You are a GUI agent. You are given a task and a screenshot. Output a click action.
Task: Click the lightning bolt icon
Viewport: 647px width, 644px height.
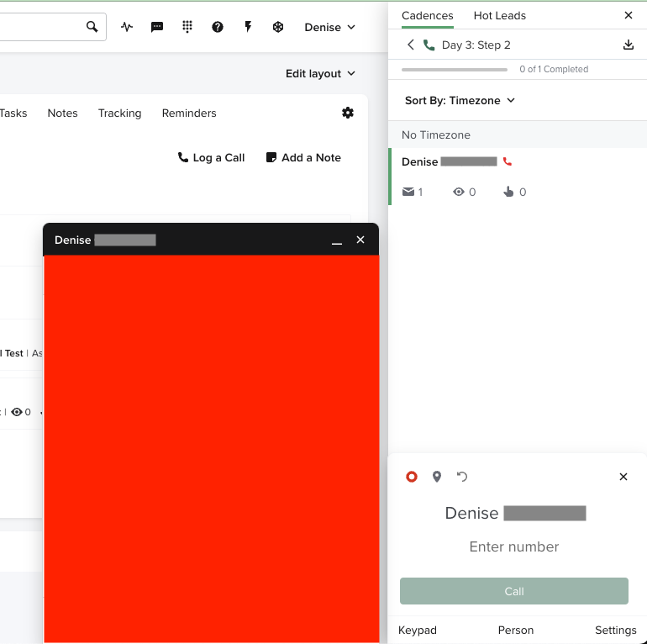[x=248, y=27]
